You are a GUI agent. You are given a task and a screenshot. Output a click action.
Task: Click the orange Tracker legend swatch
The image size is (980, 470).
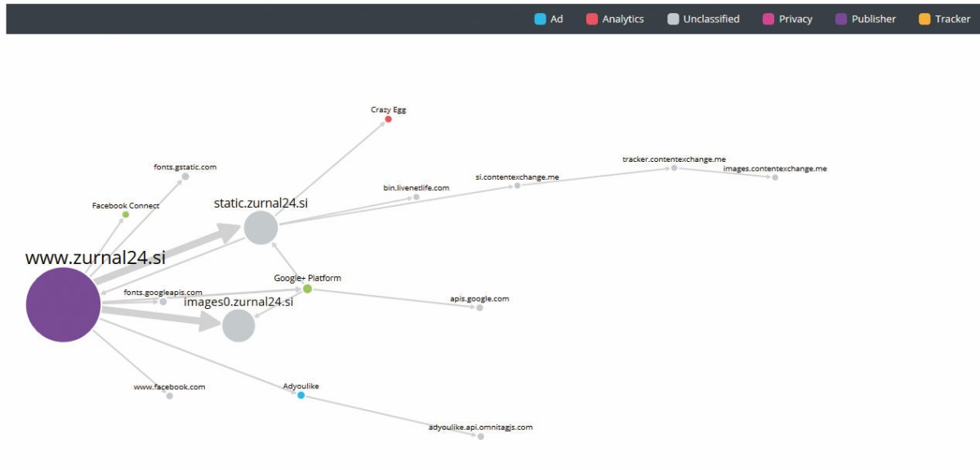924,19
